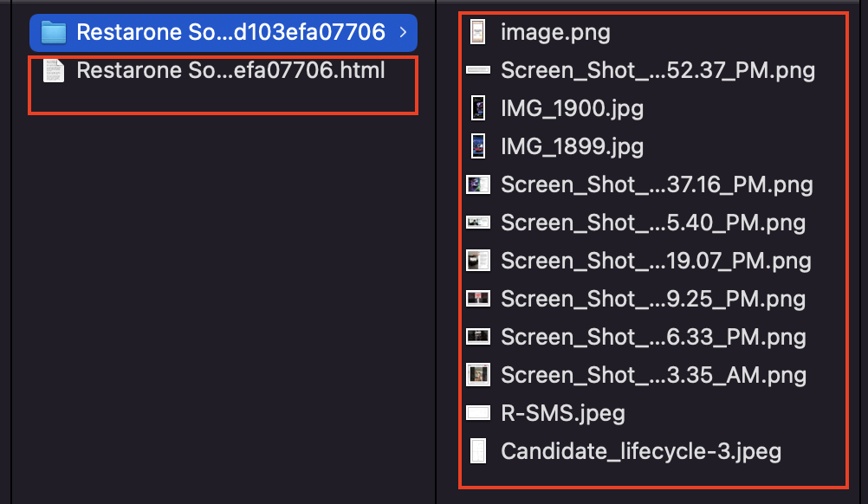868x504 pixels.
Task: Expand the Restarone folder via its chevron
Action: click(x=403, y=32)
